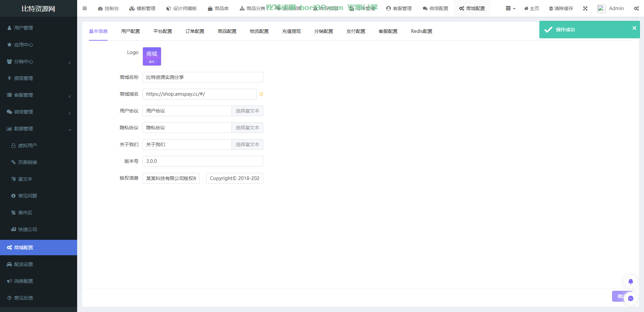
Task: Open 页面链接 submenu item
Action: point(39,162)
